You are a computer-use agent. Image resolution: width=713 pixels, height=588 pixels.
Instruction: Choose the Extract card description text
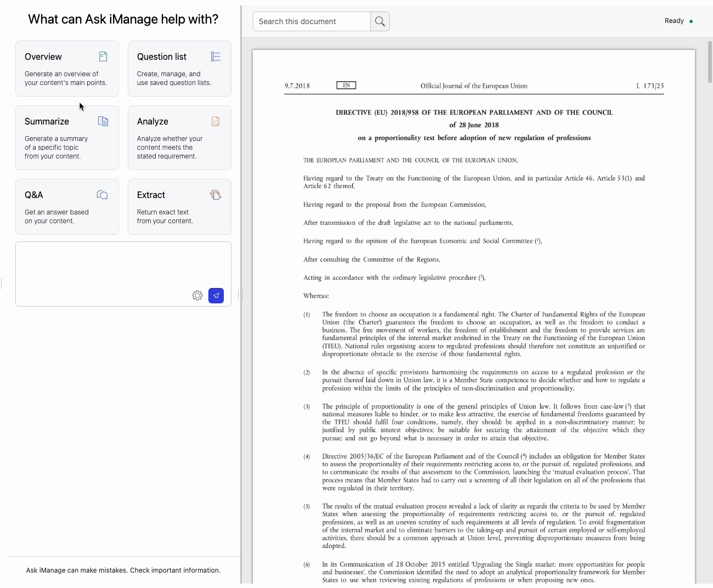[165, 217]
